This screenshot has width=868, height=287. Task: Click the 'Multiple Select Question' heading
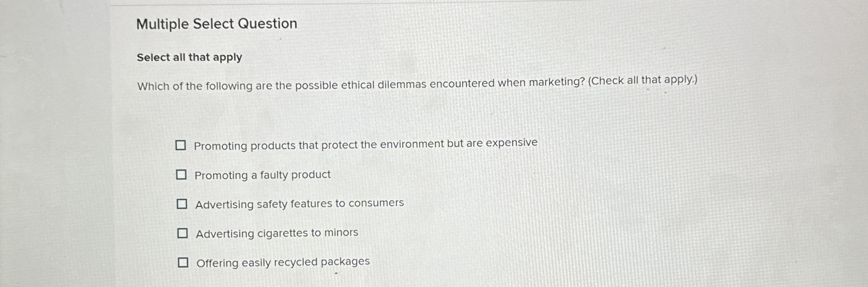point(216,24)
